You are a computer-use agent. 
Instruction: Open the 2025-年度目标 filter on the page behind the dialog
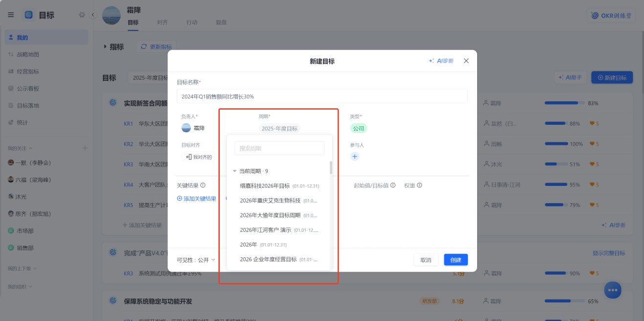point(148,77)
